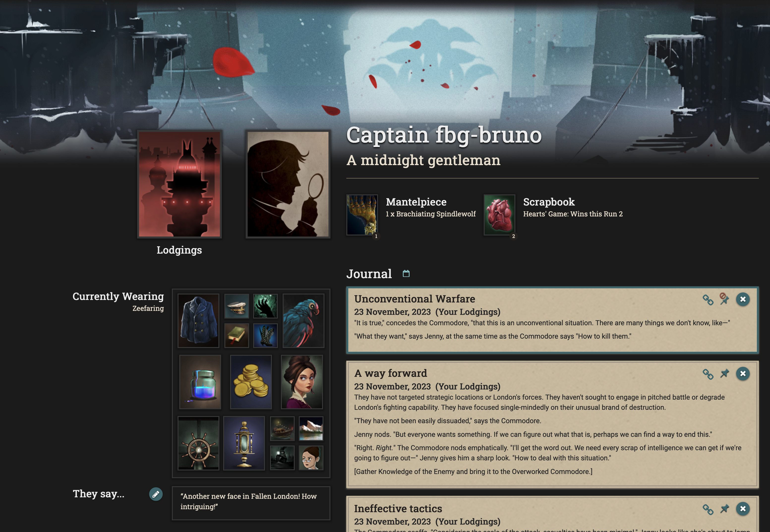The height and width of the screenshot is (532, 770).
Task: Inspect the navy blue coat item
Action: (x=198, y=321)
